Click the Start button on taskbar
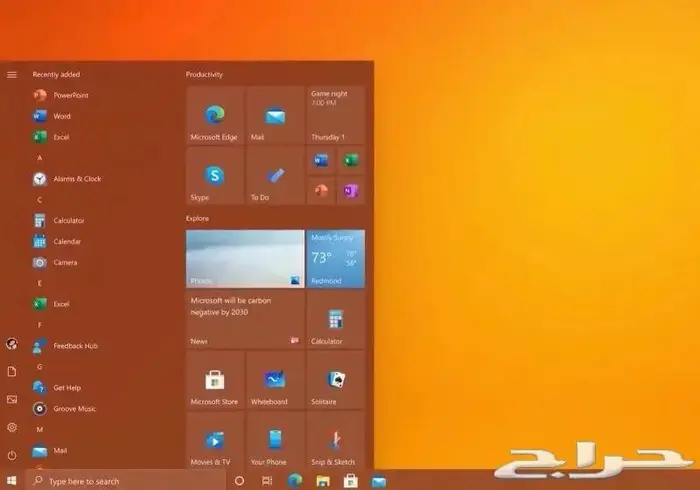700x490 pixels. pos(12,480)
